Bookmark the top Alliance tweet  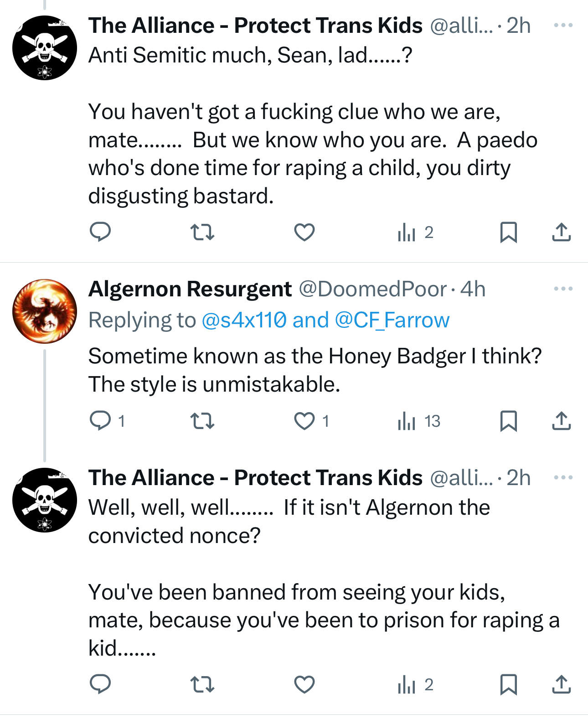[x=508, y=232]
